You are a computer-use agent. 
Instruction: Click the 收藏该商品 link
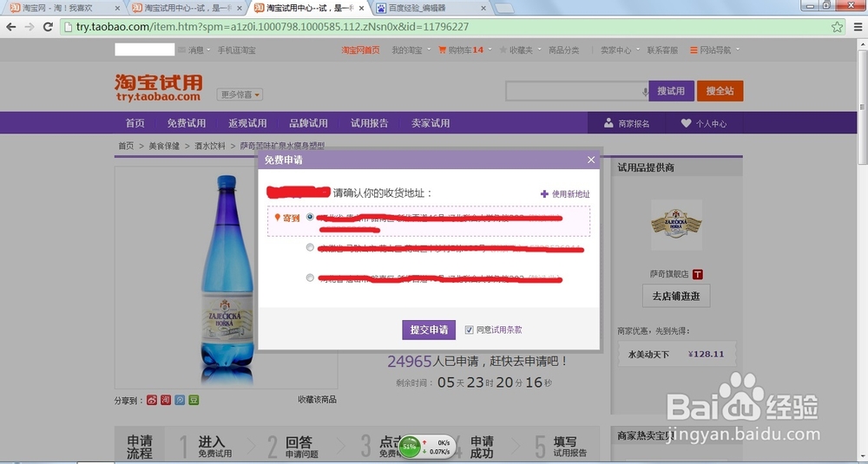tap(317, 399)
